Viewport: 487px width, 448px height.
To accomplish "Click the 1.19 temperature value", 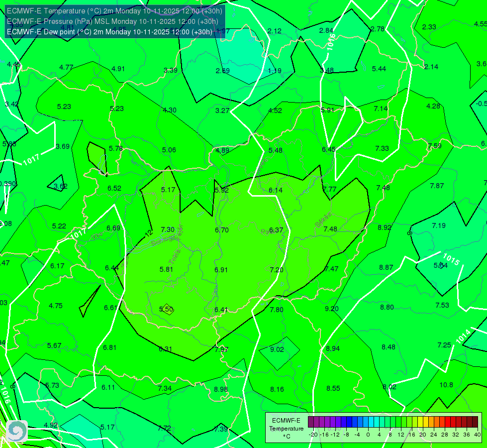I will coord(275,71).
